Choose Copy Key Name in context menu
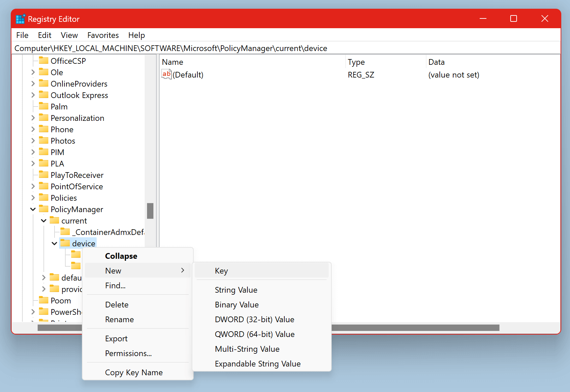 coord(138,372)
